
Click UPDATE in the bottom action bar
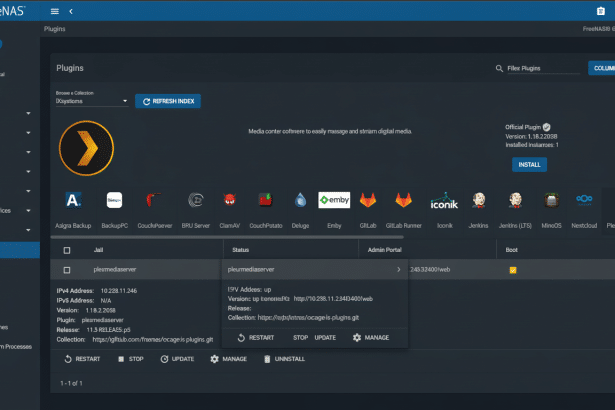tap(177, 359)
